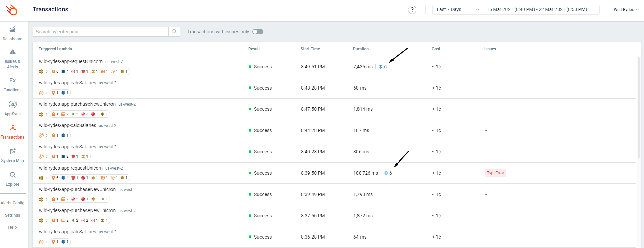Click the Start Time column header

310,49
